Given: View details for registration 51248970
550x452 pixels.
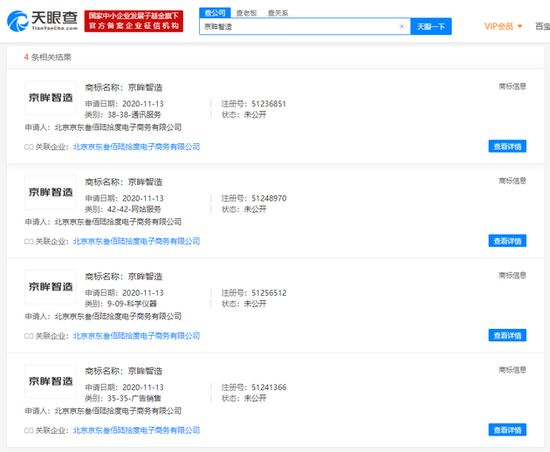Looking at the screenshot, I should pos(507,241).
